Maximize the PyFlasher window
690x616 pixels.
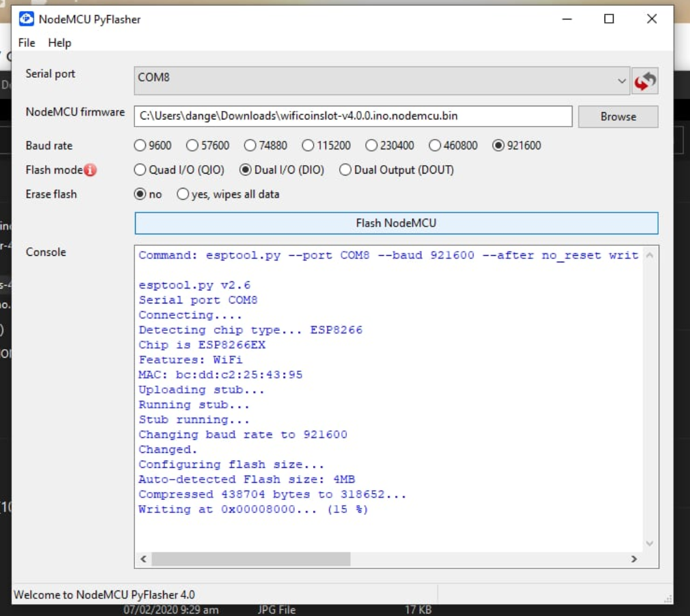[x=608, y=19]
